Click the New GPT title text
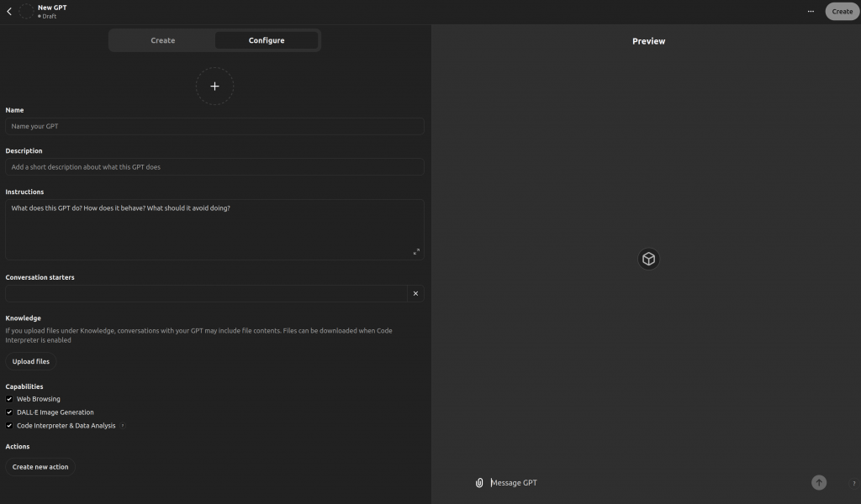861x504 pixels. click(x=52, y=8)
